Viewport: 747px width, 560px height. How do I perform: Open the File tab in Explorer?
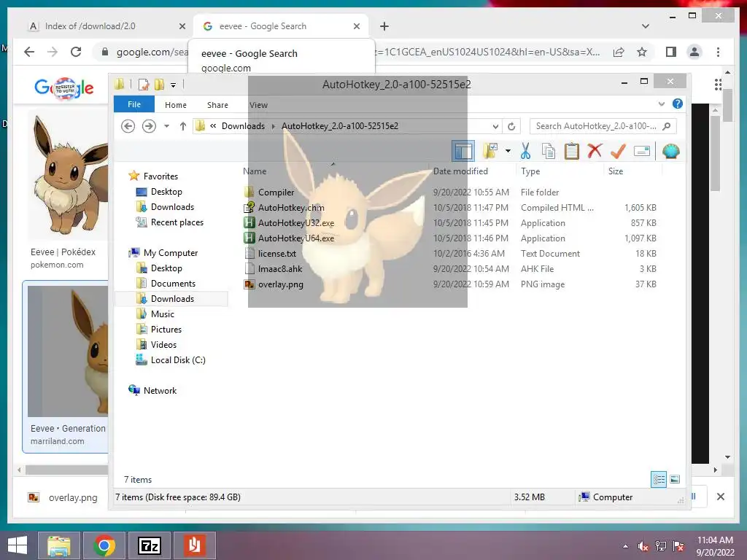[x=134, y=104]
